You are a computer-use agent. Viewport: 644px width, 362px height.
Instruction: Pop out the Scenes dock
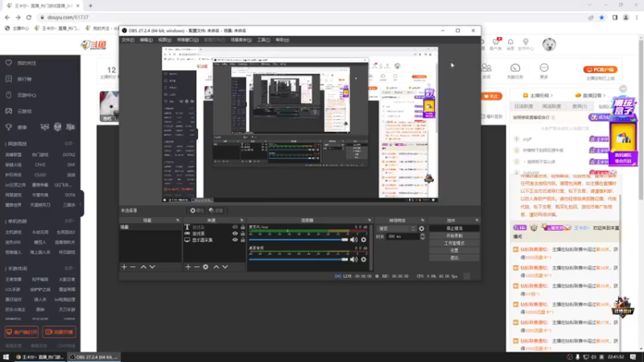[x=178, y=220]
